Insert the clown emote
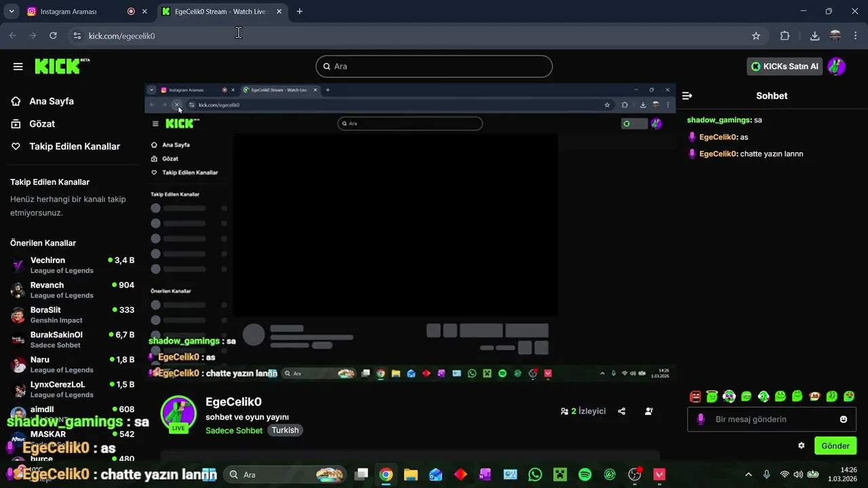 click(815, 396)
